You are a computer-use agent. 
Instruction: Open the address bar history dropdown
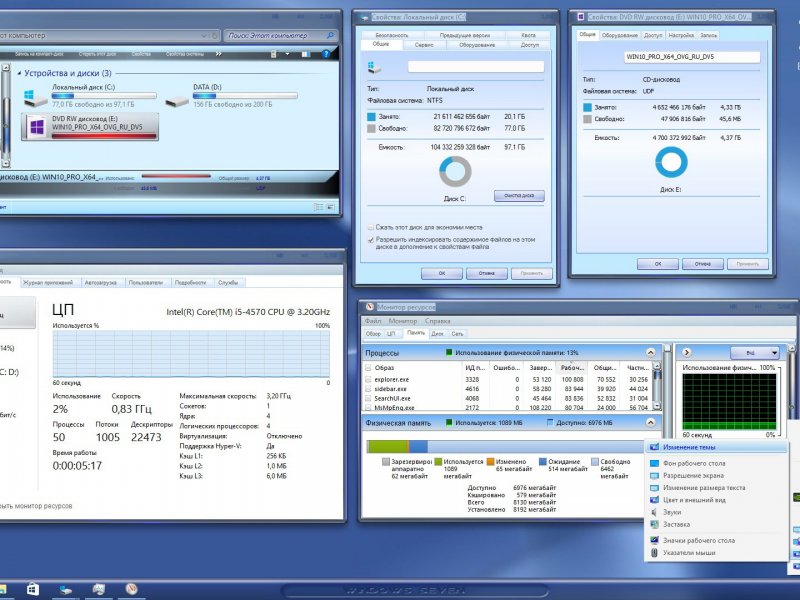point(204,36)
